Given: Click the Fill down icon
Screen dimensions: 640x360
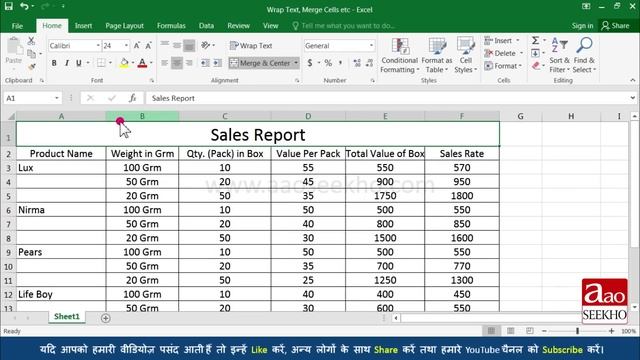Looking at the screenshot, I should click(535, 53).
